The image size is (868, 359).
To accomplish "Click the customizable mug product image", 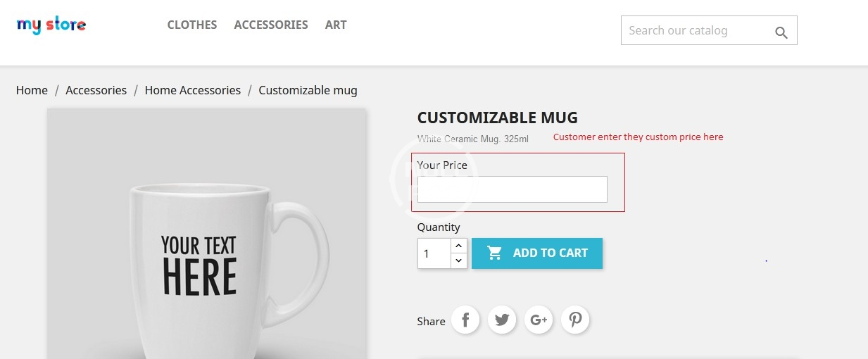I will pyautogui.click(x=206, y=239).
